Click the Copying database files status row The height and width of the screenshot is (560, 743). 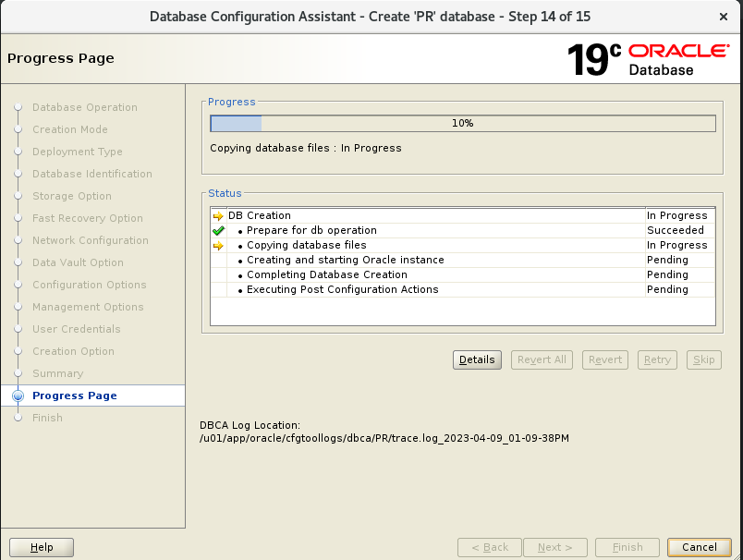pos(462,245)
